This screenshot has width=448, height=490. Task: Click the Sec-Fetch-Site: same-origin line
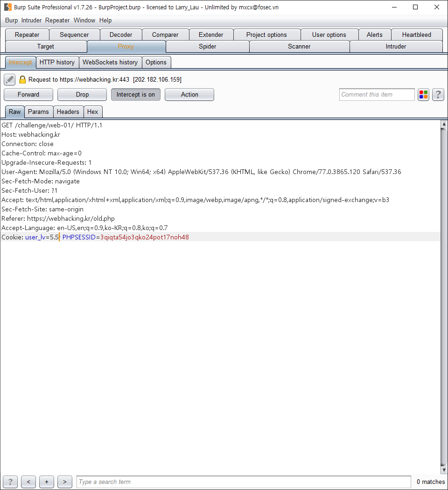[42, 210]
